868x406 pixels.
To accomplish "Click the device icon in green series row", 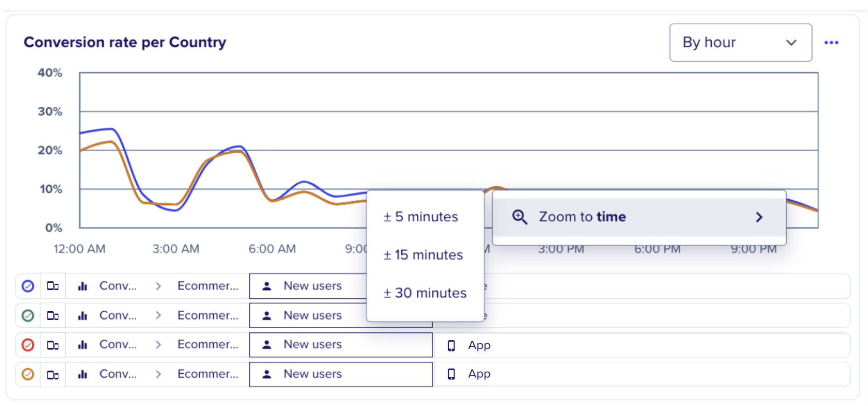I will click(x=53, y=315).
